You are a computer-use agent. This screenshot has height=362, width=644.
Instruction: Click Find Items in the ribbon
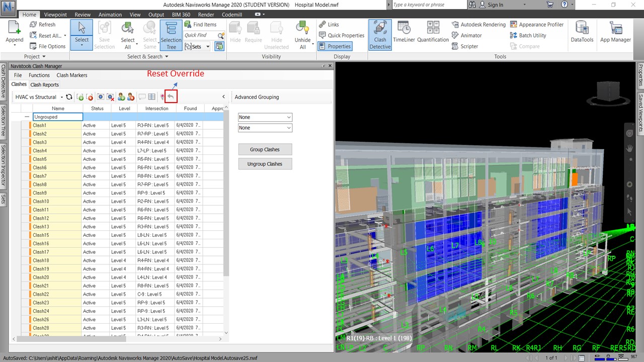(x=200, y=24)
